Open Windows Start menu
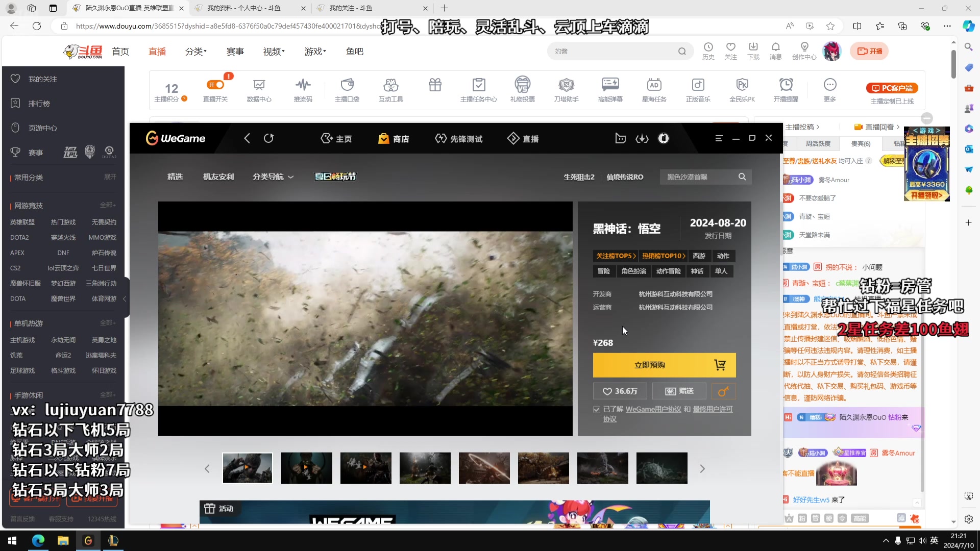 click(x=12, y=541)
